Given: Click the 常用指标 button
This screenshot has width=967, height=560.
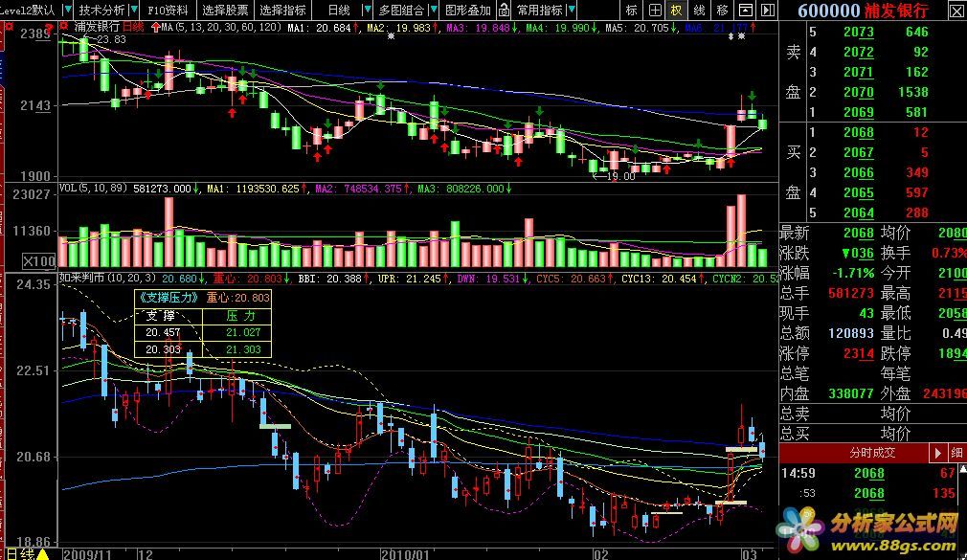Looking at the screenshot, I should click(x=540, y=10).
